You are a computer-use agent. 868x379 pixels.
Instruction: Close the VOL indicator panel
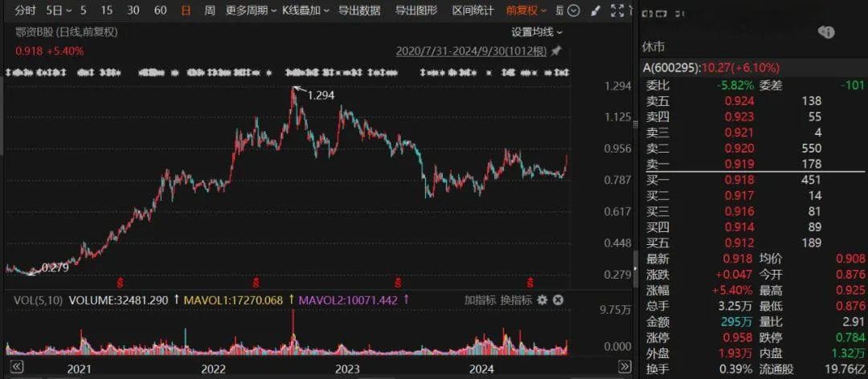tap(558, 300)
